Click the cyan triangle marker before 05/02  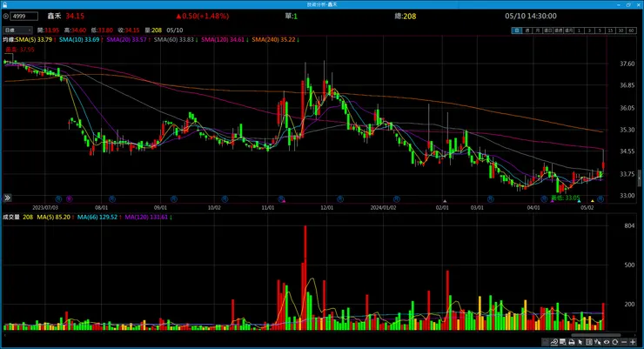click(x=579, y=201)
